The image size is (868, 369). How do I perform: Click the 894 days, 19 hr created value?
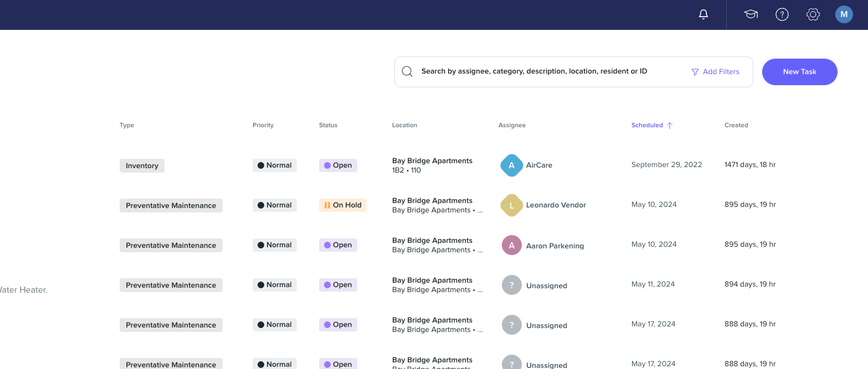[750, 284]
